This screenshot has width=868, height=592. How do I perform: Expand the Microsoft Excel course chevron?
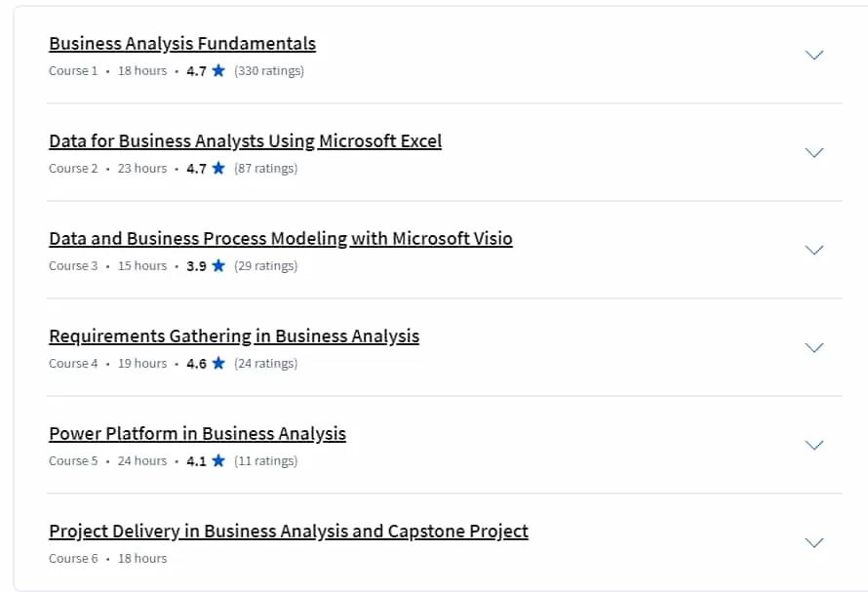(813, 152)
